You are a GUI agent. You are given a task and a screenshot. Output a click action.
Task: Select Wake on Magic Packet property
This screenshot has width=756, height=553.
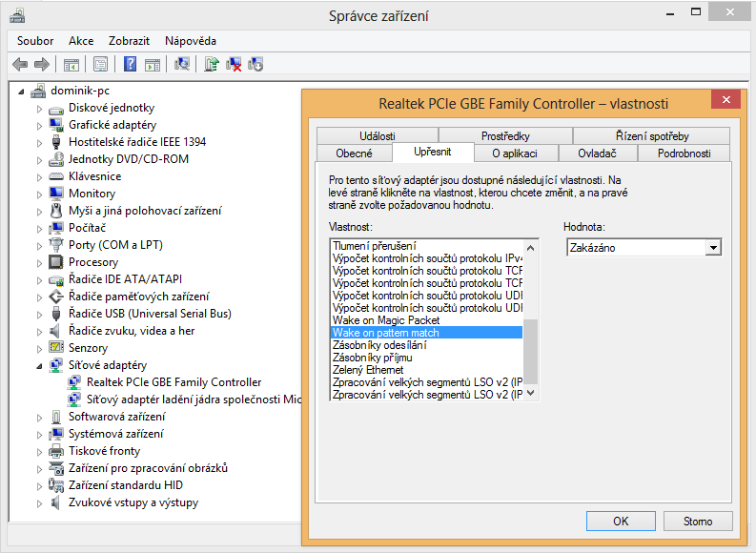[x=373, y=320]
